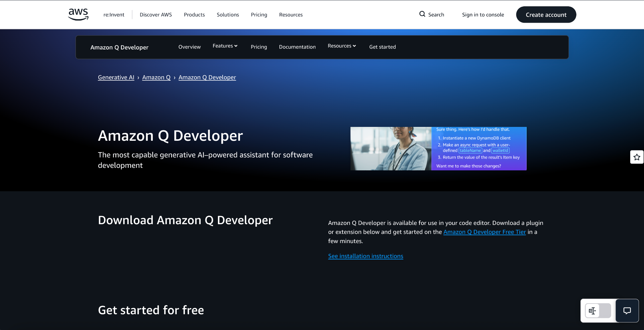The height and width of the screenshot is (330, 644).
Task: Open Amazon Q Developer Free Tier link
Action: click(485, 232)
